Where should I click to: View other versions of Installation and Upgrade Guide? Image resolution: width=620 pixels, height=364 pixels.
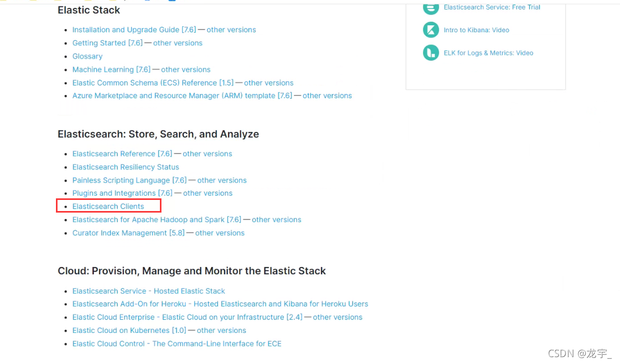[231, 30]
